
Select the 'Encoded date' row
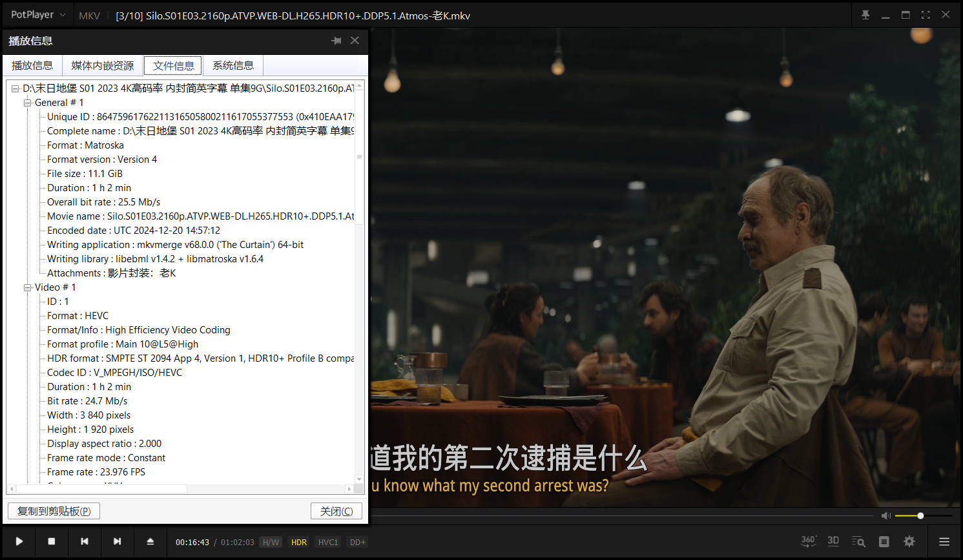coord(134,231)
